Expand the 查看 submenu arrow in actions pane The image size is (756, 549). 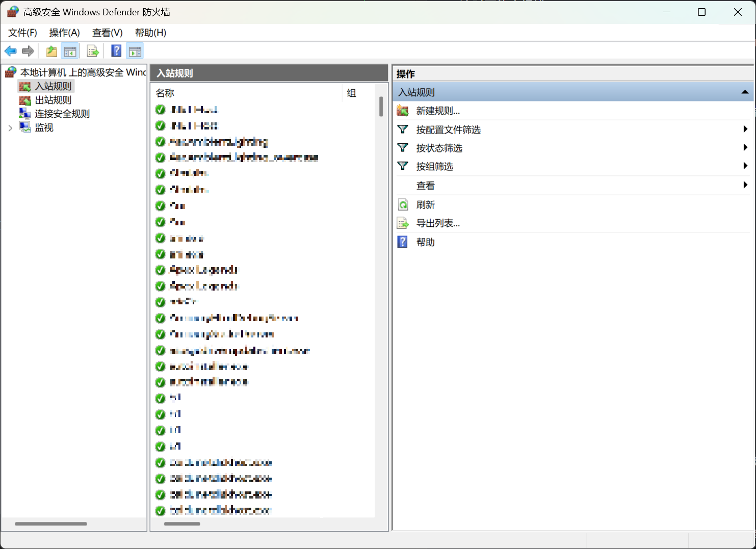[x=745, y=185]
